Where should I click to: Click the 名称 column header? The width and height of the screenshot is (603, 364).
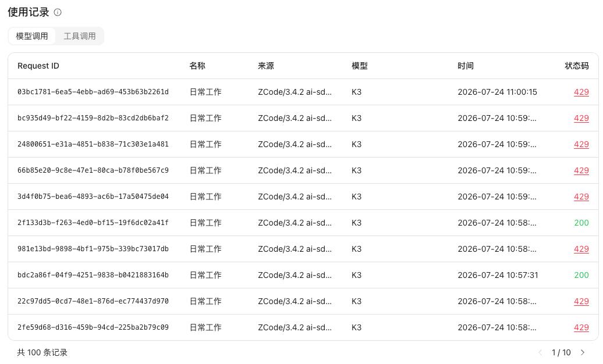197,66
